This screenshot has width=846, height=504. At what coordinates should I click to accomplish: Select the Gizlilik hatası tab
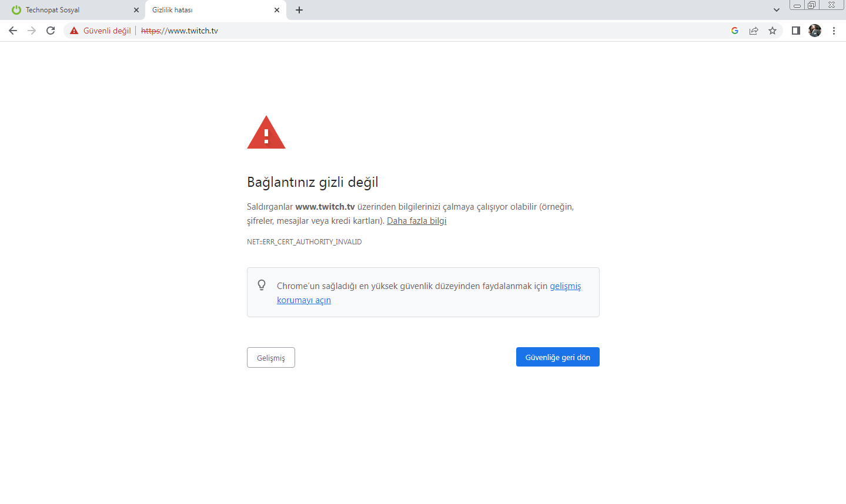pyautogui.click(x=216, y=10)
